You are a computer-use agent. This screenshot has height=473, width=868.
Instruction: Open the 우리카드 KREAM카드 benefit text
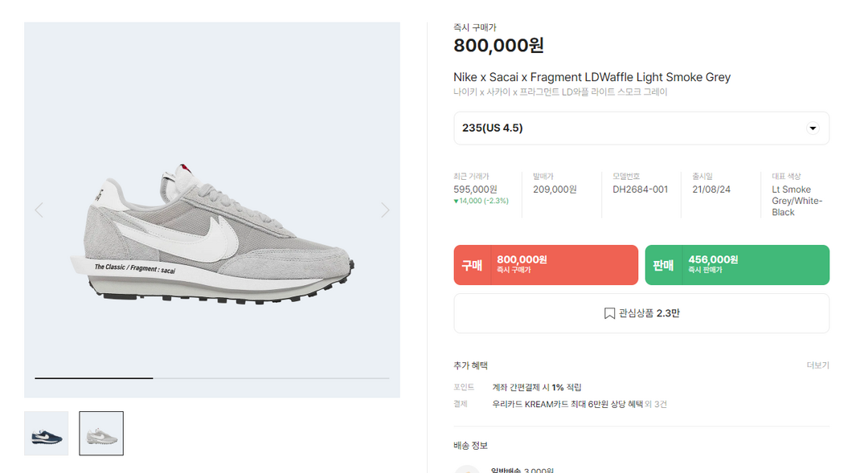(x=567, y=404)
